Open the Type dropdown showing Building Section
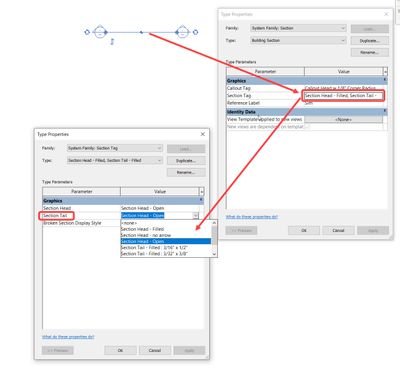Image resolution: width=400 pixels, height=371 pixels. tap(298, 40)
